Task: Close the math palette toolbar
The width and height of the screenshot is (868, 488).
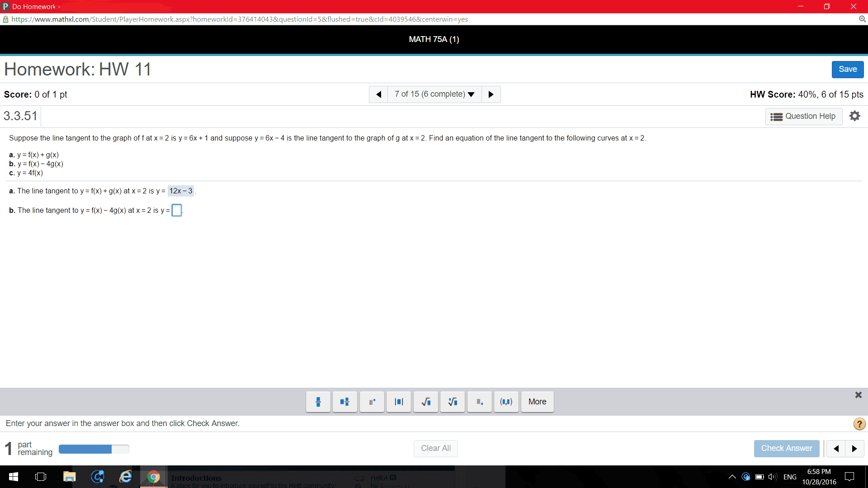Action: [x=858, y=395]
